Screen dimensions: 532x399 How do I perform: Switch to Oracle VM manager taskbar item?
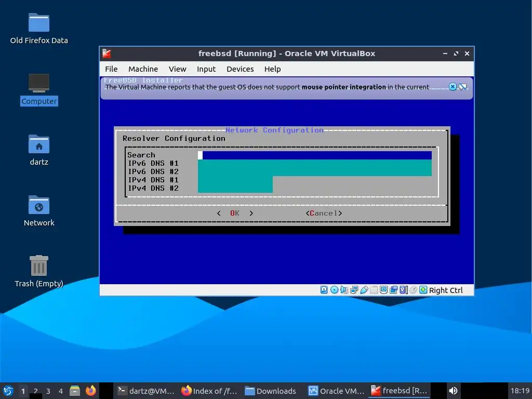pos(336,391)
